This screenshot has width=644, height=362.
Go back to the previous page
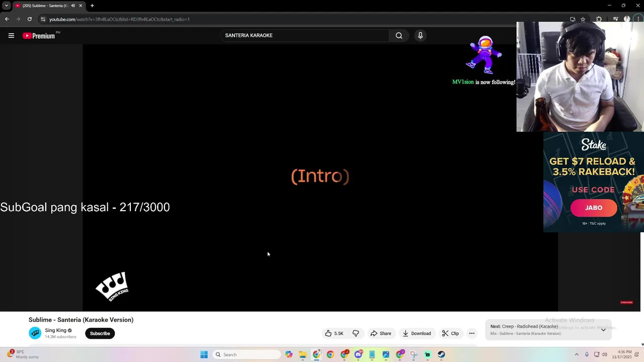(x=7, y=19)
